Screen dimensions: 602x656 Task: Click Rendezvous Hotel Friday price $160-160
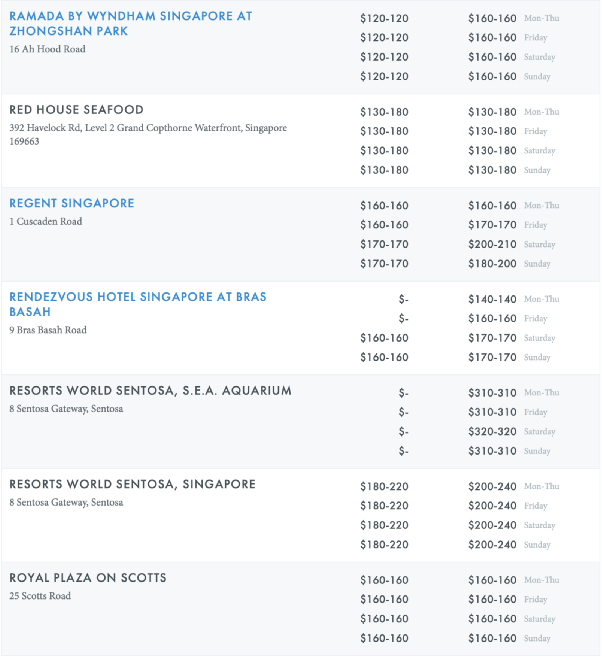click(492, 319)
